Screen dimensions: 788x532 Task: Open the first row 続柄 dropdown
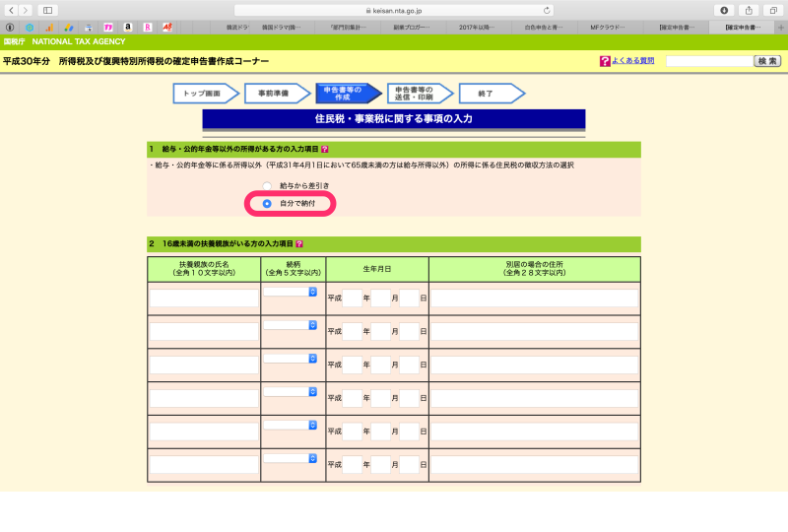291,292
